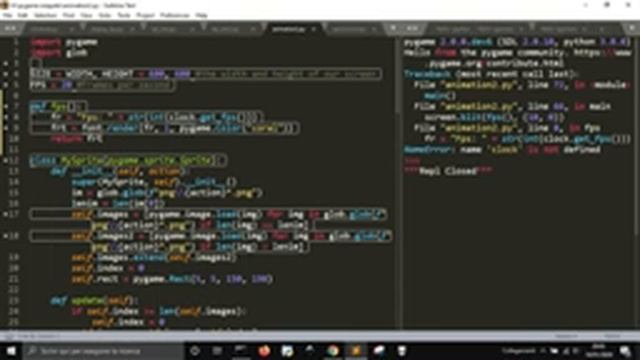This screenshot has width=640, height=360.
Task: Click the left pane tab scroll arrows
Action: click(x=10, y=29)
